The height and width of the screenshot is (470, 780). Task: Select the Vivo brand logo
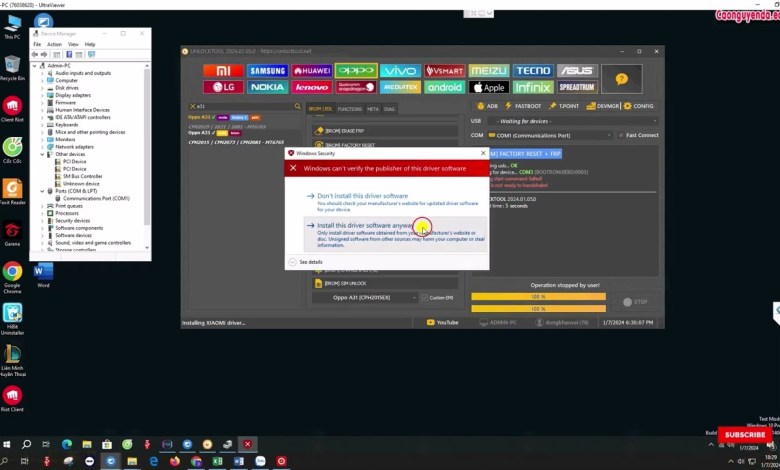click(400, 71)
